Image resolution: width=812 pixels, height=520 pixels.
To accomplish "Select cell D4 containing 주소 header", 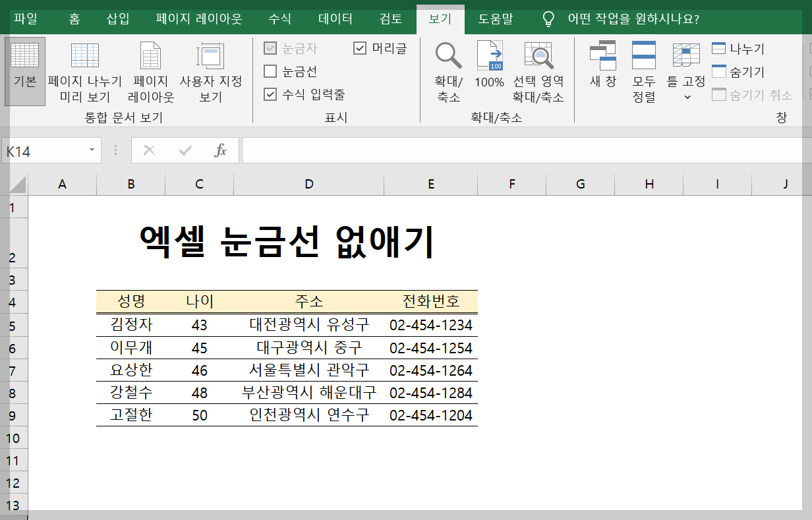I will click(x=308, y=302).
